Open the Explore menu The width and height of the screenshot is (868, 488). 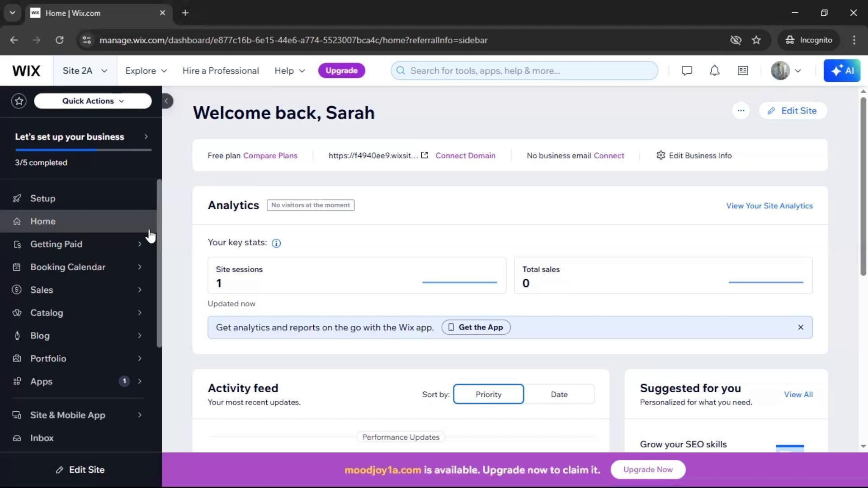coord(146,70)
